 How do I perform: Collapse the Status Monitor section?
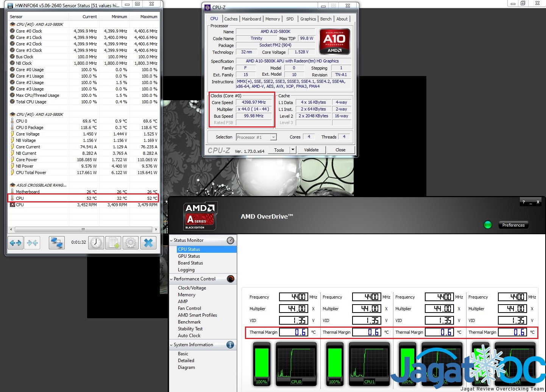click(x=172, y=240)
